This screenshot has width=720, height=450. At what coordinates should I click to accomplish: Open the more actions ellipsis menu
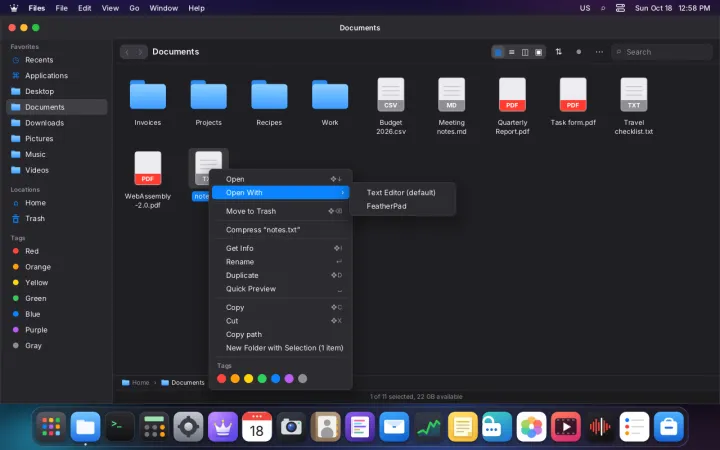599,52
